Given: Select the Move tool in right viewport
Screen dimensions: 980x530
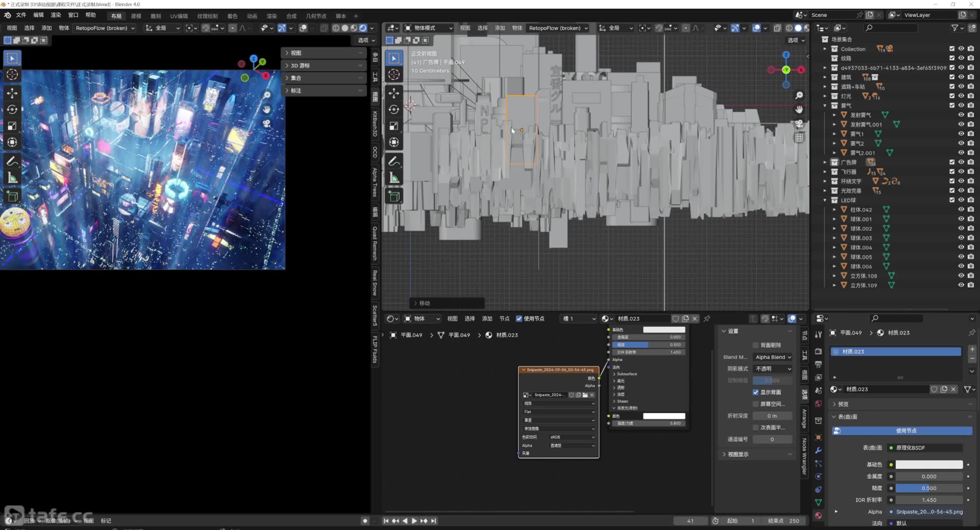Looking at the screenshot, I should (394, 93).
